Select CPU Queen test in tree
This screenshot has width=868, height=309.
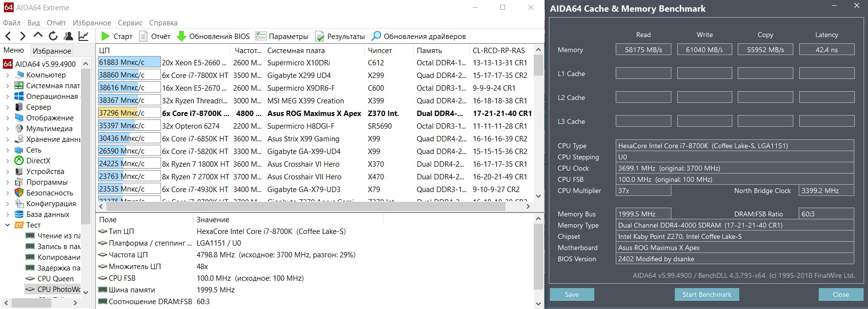click(55, 279)
